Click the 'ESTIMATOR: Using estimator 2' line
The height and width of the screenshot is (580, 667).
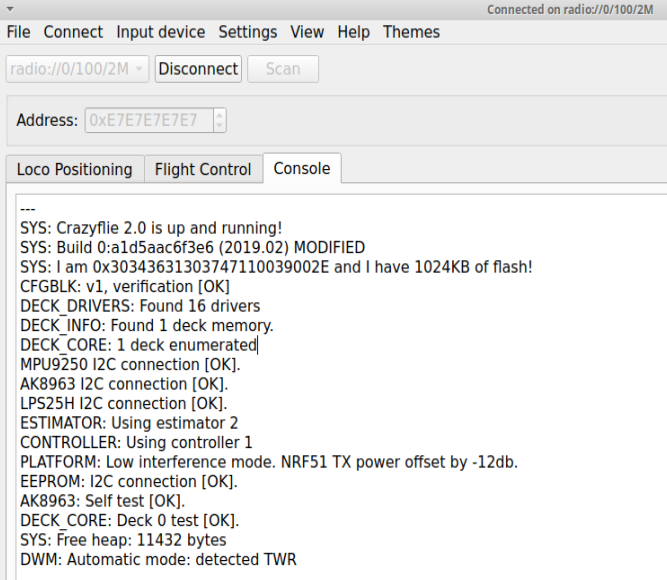point(129,423)
